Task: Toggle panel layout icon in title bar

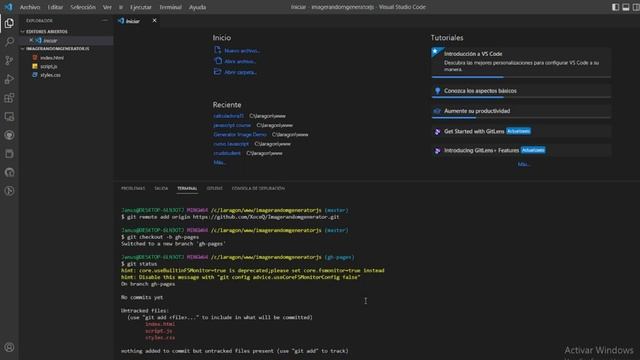Action: pos(626,7)
